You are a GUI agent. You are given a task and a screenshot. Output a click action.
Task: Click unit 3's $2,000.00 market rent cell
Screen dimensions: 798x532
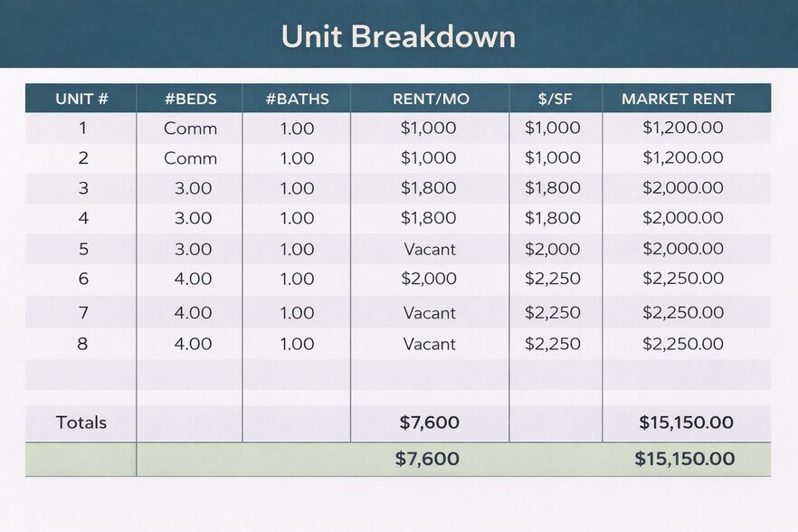tap(683, 188)
